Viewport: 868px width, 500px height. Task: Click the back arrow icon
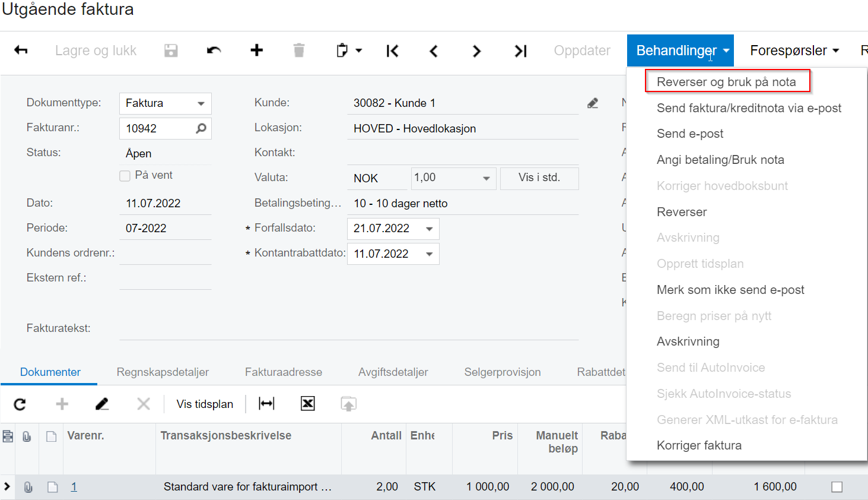21,50
